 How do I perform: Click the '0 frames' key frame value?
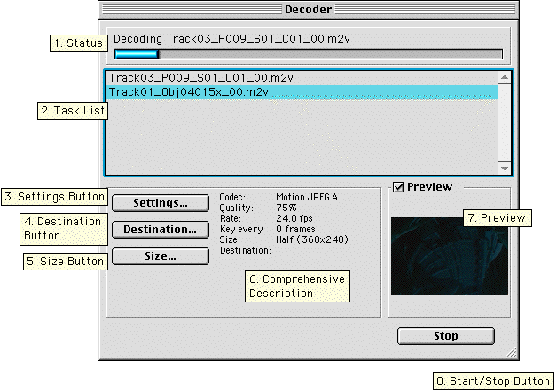click(x=295, y=229)
